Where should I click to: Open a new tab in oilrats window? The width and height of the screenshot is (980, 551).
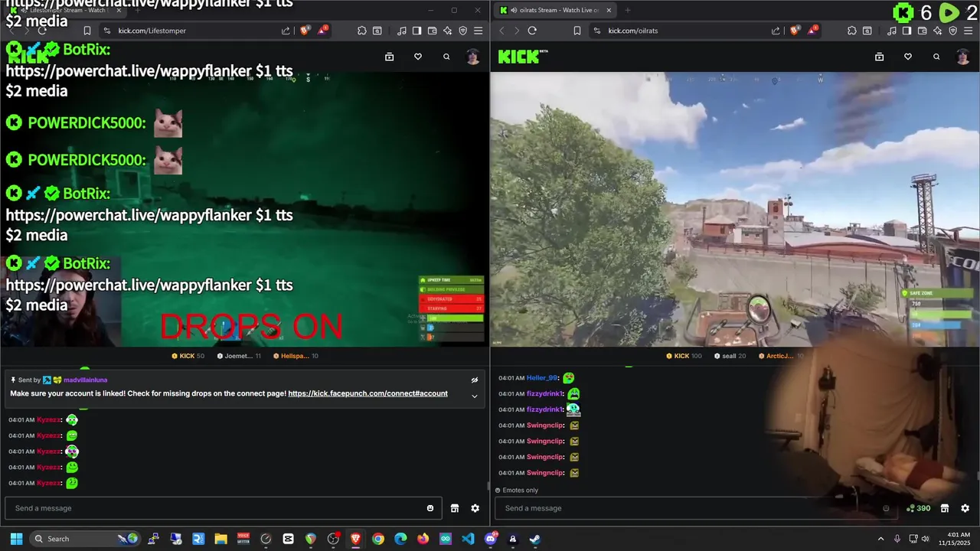(628, 10)
